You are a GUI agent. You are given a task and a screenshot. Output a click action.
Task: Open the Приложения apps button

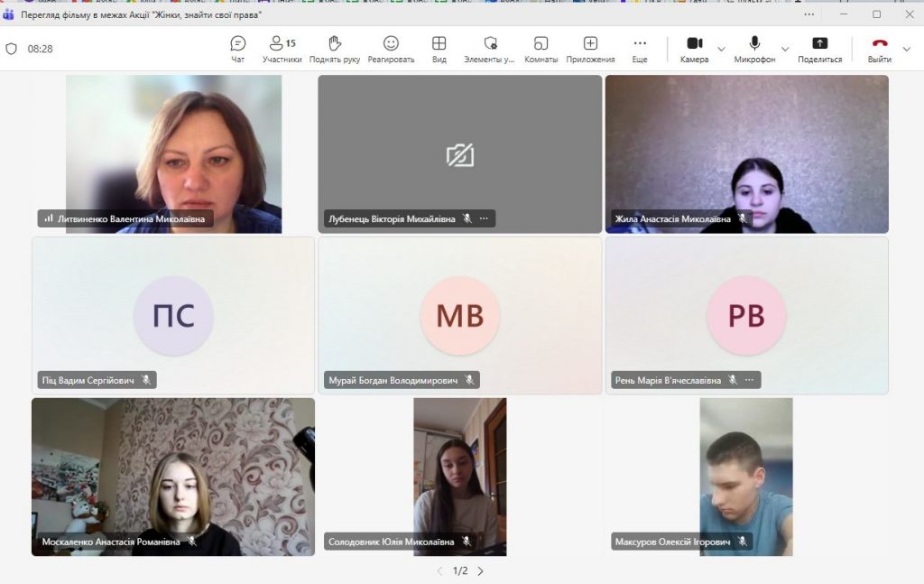point(590,49)
